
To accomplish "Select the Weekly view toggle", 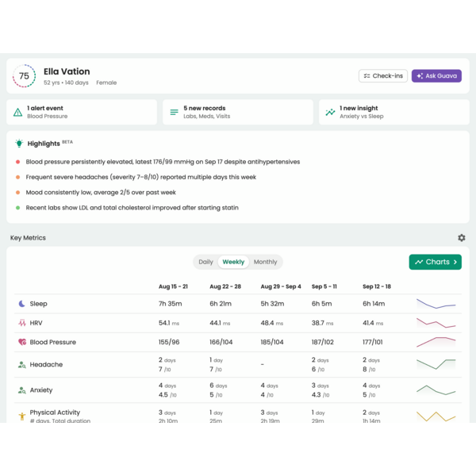I will point(233,262).
